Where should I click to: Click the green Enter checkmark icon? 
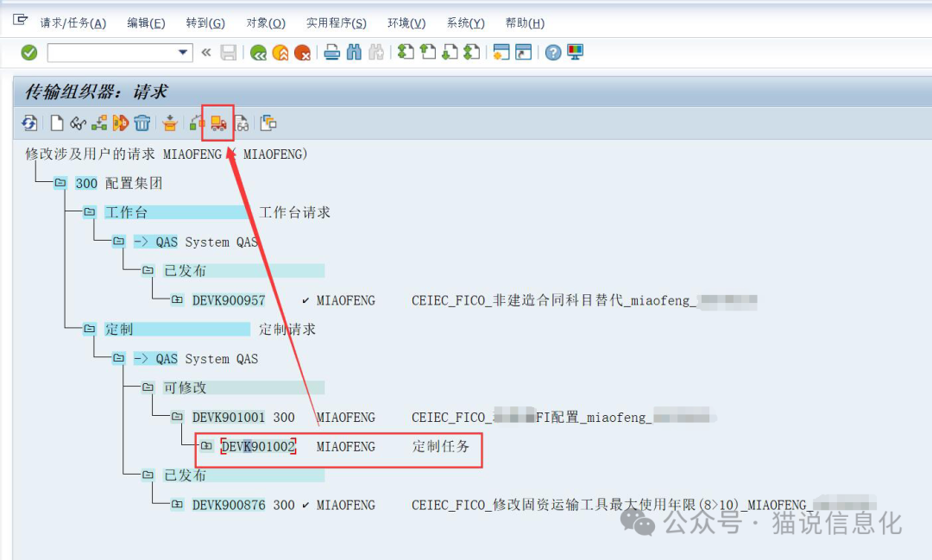(29, 53)
